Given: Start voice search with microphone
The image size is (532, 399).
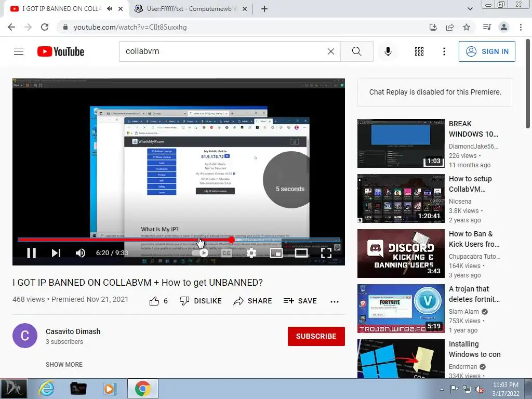Looking at the screenshot, I should click(x=388, y=51).
